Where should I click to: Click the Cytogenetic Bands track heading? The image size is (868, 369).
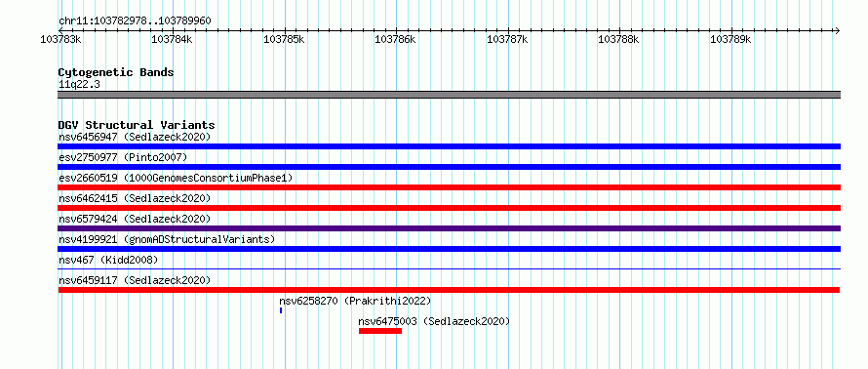pyautogui.click(x=116, y=72)
